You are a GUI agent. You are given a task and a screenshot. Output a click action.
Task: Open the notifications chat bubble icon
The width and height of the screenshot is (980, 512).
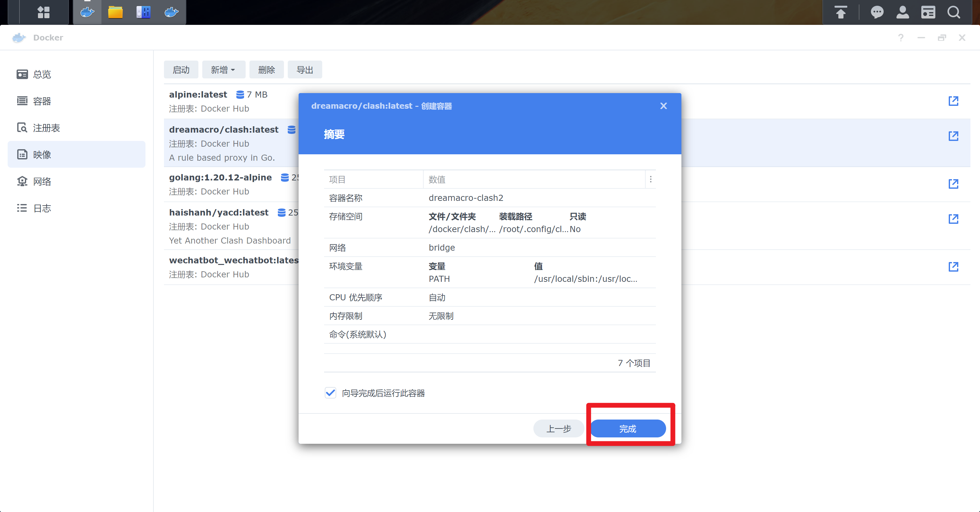tap(877, 12)
